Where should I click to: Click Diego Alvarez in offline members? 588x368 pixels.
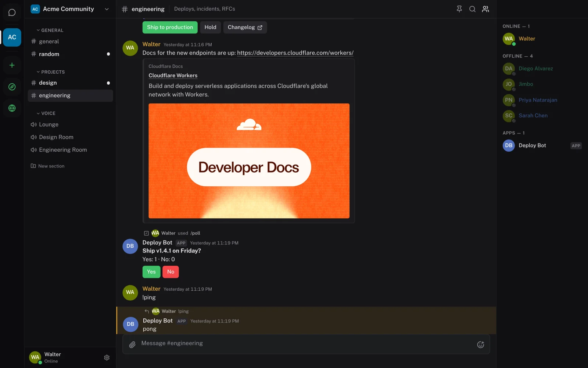pyautogui.click(x=542, y=68)
